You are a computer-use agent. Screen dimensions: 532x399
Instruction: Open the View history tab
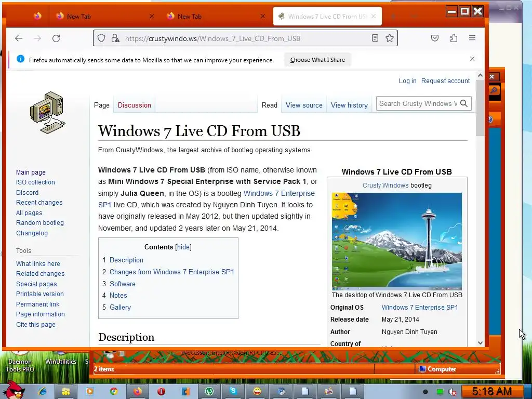(x=349, y=105)
